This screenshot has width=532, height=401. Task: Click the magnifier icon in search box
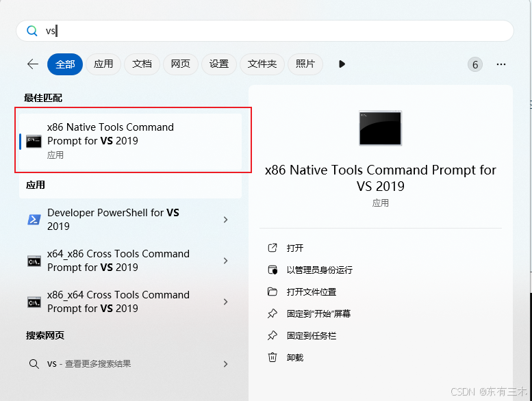[x=32, y=31]
